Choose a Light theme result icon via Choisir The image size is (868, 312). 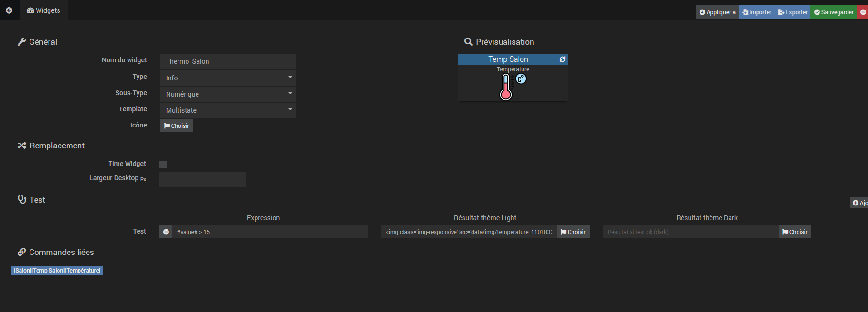[x=573, y=232]
